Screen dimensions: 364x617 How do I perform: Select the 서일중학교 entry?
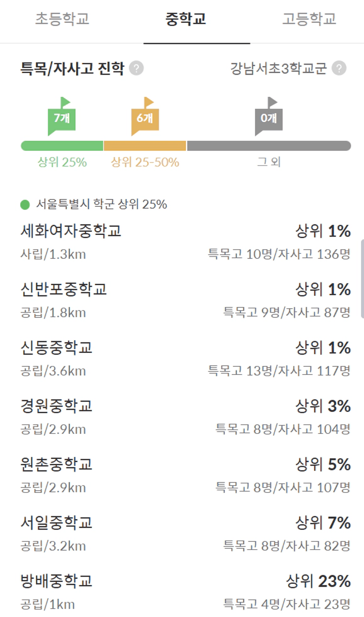[57, 523]
